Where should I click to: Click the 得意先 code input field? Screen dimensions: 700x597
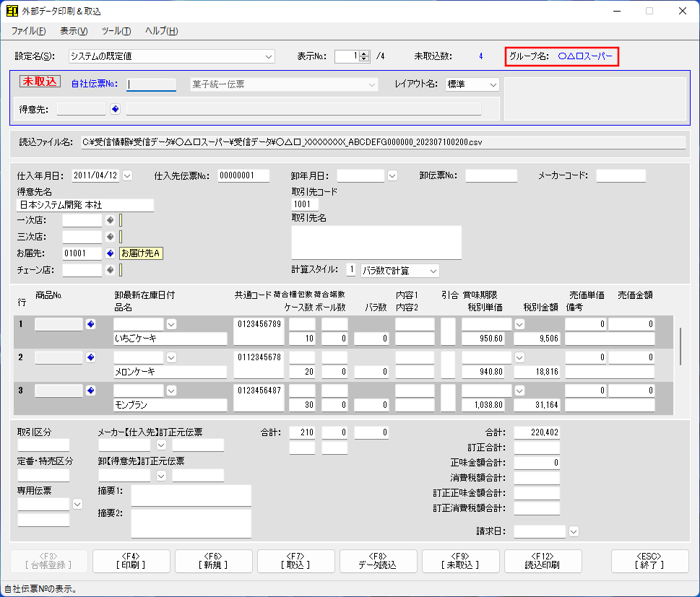[81, 109]
